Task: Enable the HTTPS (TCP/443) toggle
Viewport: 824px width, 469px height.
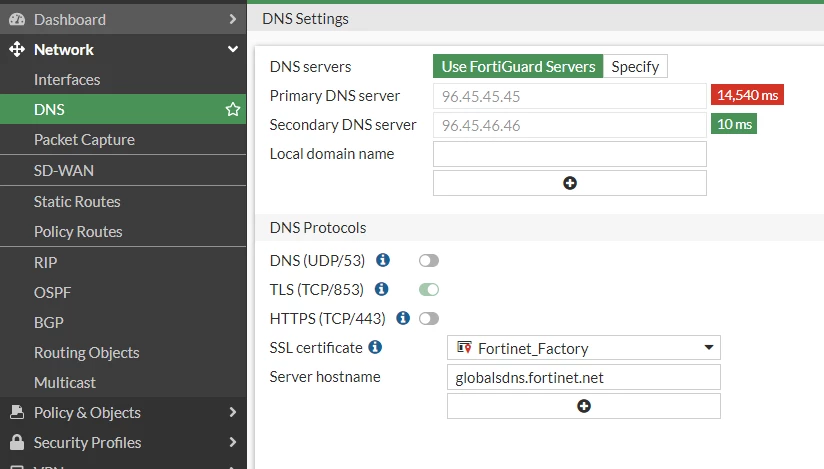Action: 429,318
